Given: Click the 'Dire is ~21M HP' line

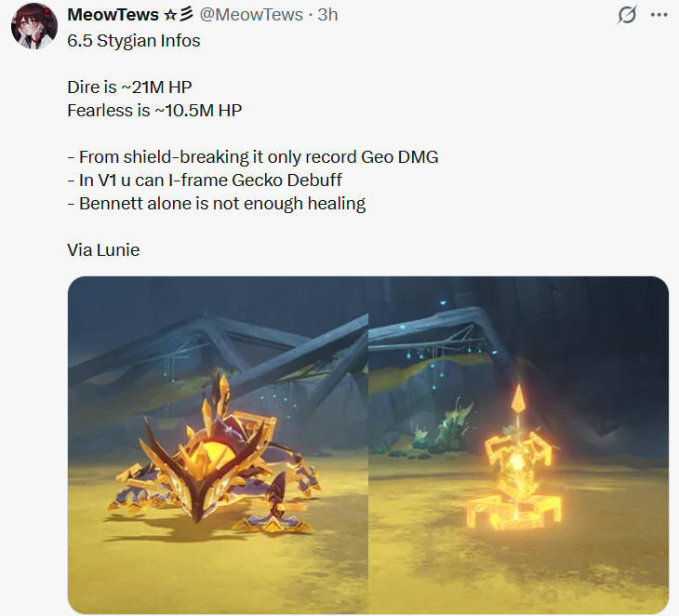Looking at the screenshot, I should coord(129,87).
